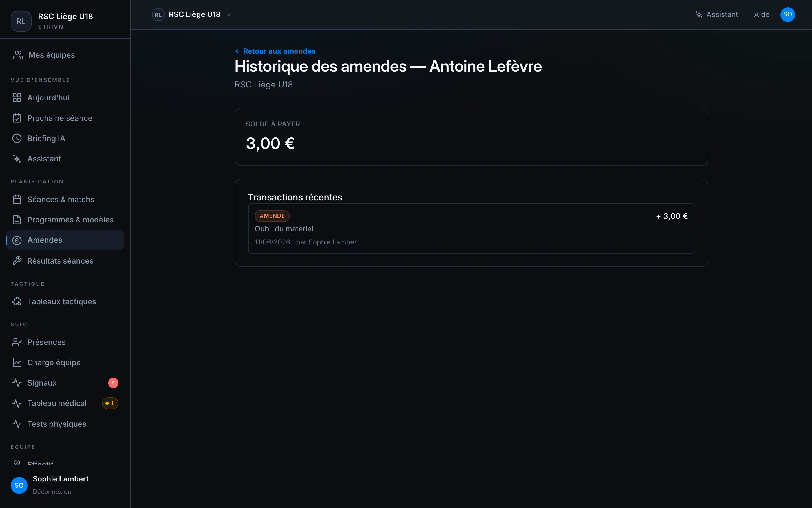The height and width of the screenshot is (508, 812).
Task: Click the Charge équipe chart icon
Action: [x=17, y=363]
